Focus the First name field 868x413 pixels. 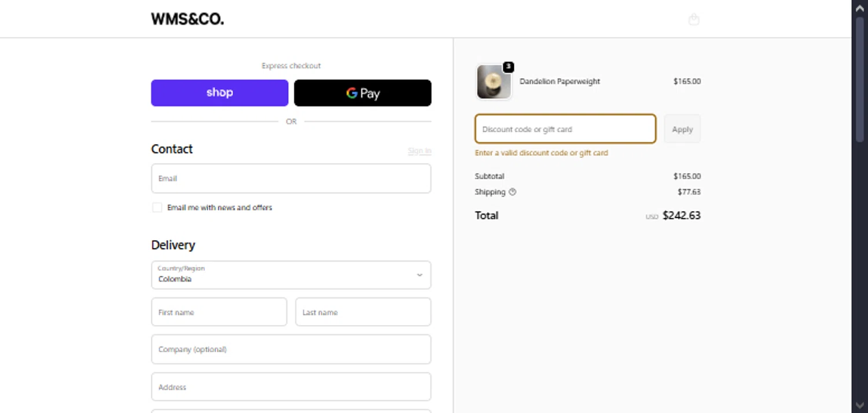(219, 312)
